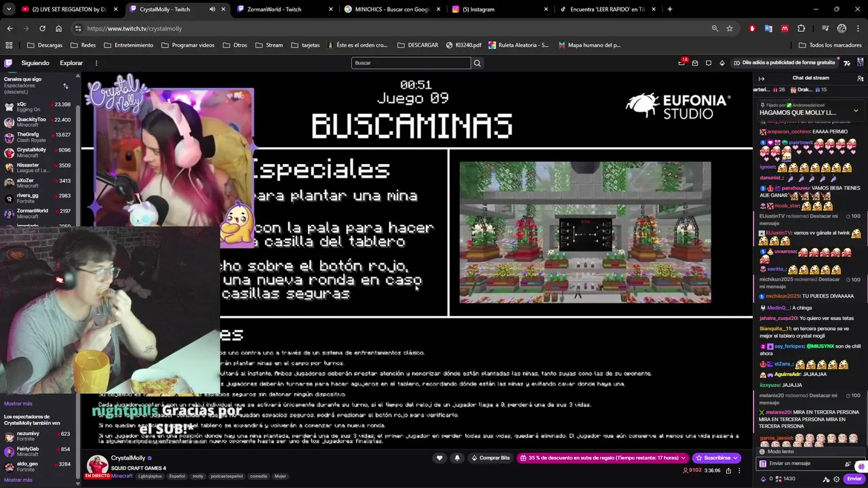Open the Chrome apps grid icon

[9, 45]
